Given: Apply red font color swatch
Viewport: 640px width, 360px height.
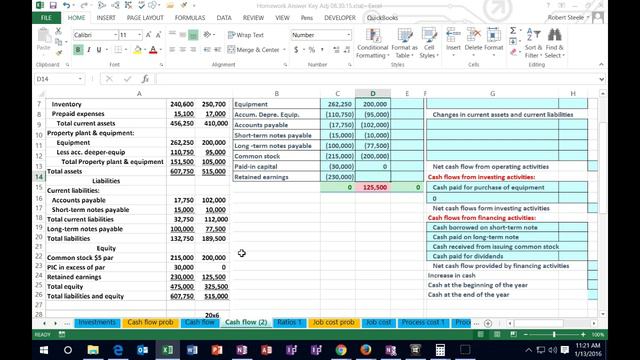Looking at the screenshot, I should click(x=153, y=50).
